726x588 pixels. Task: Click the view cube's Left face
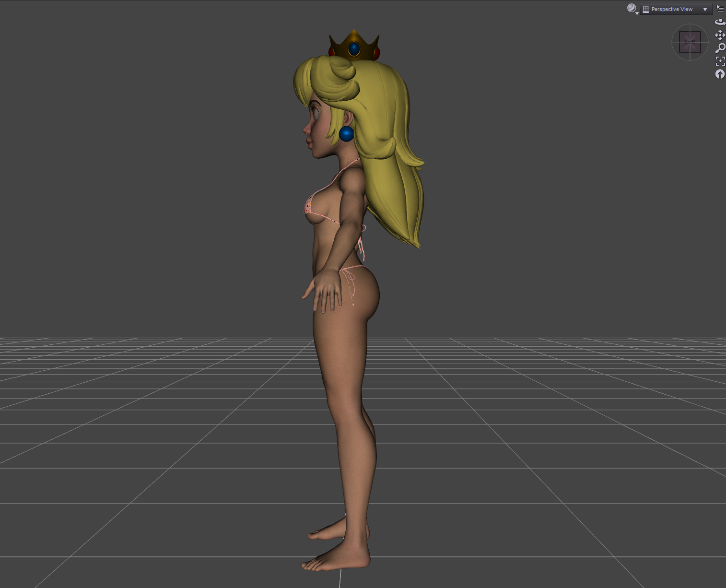690,42
